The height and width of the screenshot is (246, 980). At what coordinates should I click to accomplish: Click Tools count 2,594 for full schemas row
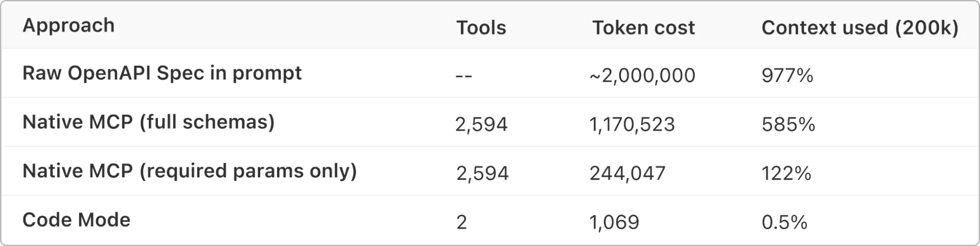point(481,125)
